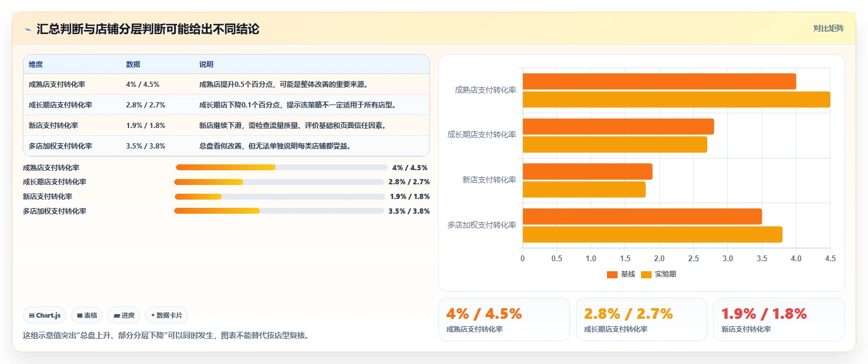Image resolution: width=868 pixels, height=364 pixels.
Task: Open the 4% / 4.5% data card
Action: click(504, 319)
